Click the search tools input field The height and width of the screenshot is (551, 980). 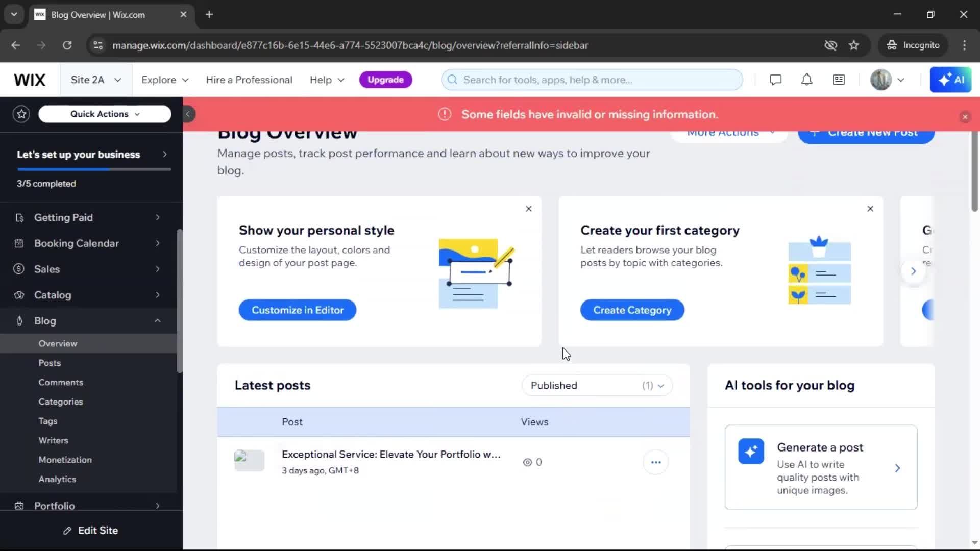(592, 80)
